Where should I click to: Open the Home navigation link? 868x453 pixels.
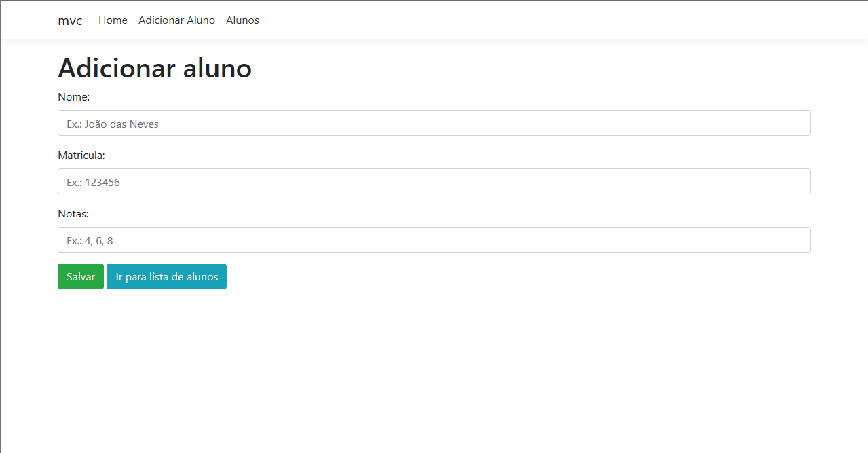[113, 20]
